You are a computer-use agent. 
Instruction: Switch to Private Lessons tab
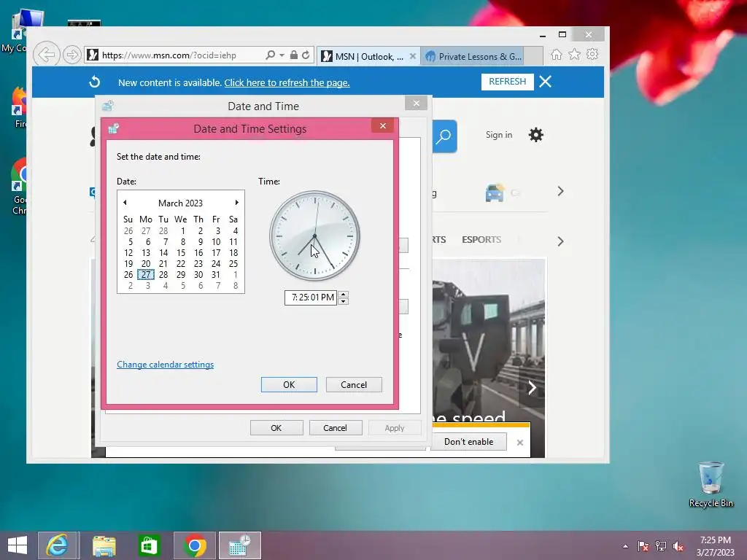coord(473,56)
